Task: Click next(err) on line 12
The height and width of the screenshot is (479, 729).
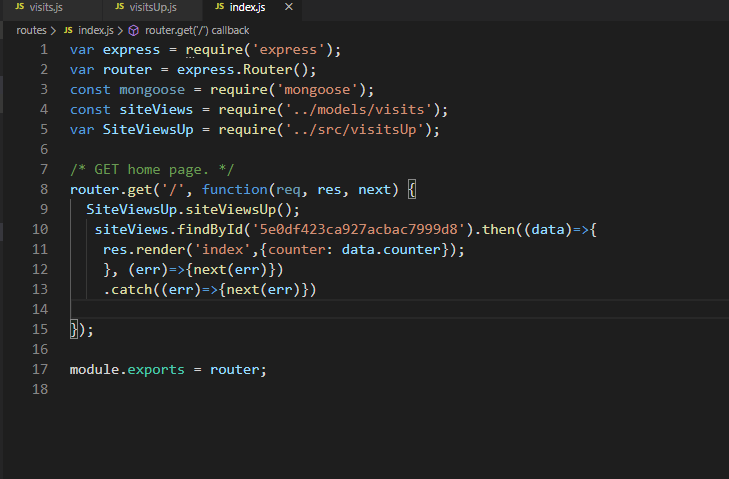Action: [230, 270]
